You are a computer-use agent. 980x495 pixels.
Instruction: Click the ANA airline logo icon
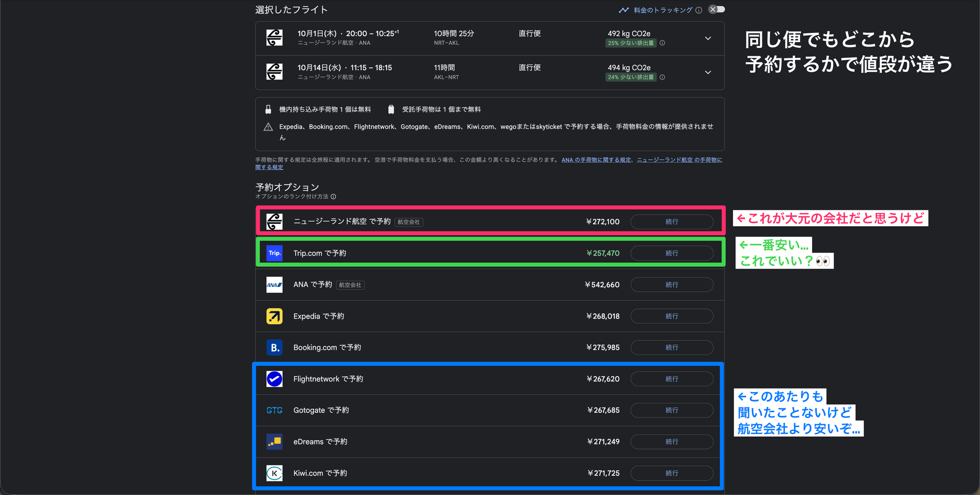(x=274, y=285)
